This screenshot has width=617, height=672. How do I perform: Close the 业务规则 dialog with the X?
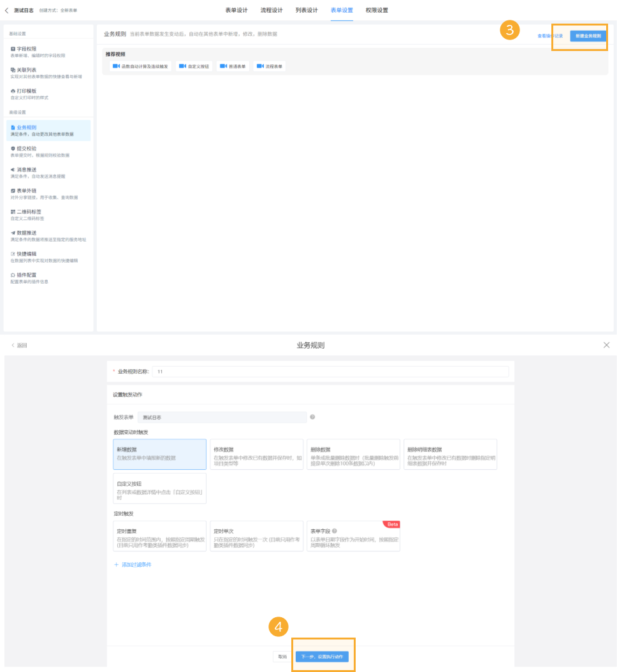(x=606, y=345)
